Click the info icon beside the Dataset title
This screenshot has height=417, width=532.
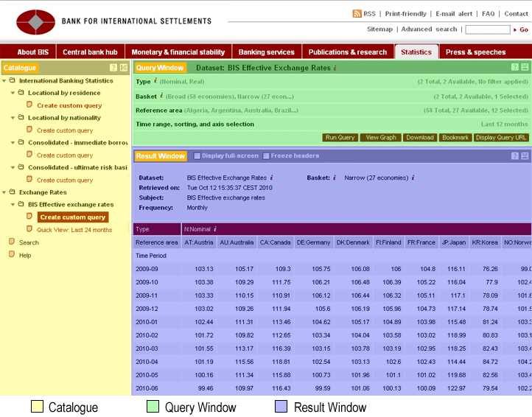pyautogui.click(x=335, y=68)
